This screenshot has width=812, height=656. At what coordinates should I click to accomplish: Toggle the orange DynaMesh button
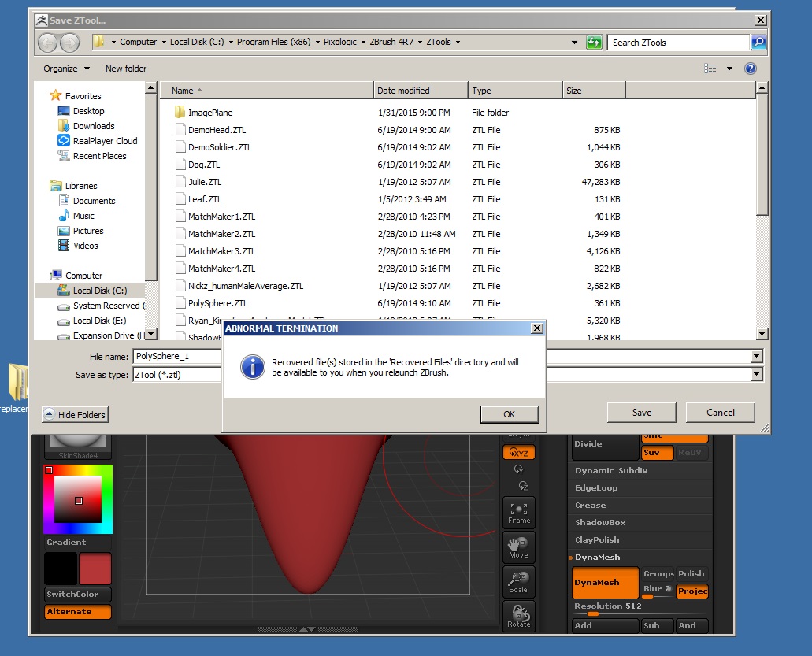coord(606,583)
